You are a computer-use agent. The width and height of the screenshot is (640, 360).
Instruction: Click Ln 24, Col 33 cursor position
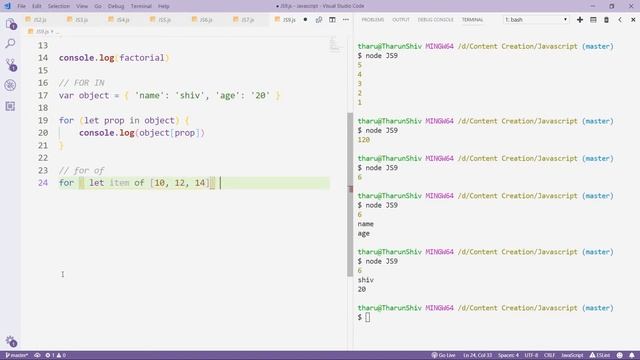[477, 355]
